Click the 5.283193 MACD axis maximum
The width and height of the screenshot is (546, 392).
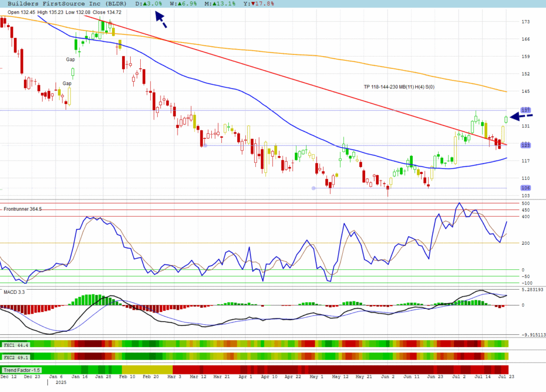[x=533, y=290]
